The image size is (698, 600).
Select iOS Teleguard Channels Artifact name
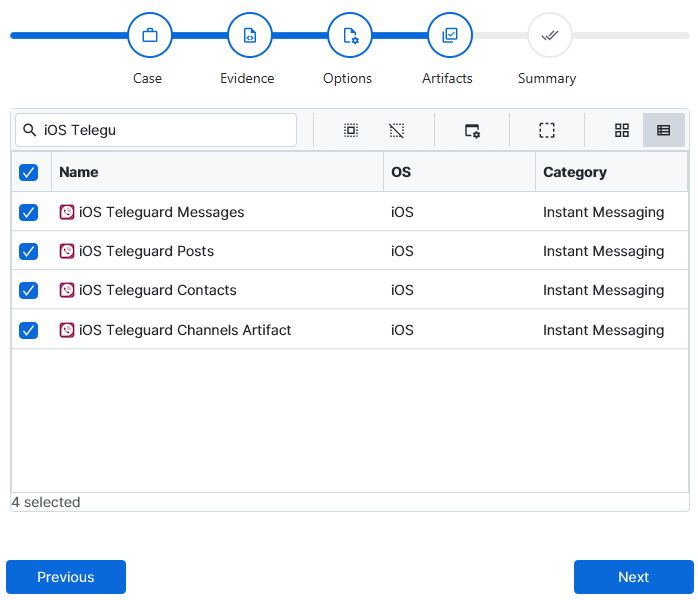coord(185,330)
